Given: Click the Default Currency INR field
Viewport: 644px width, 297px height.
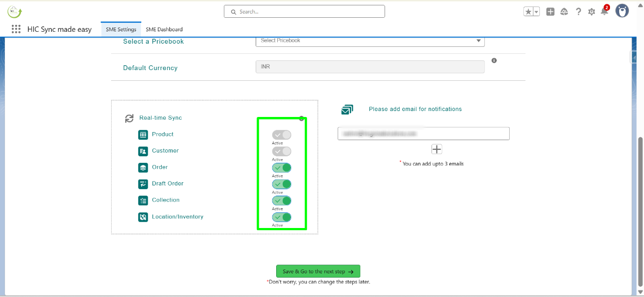Looking at the screenshot, I should click(370, 67).
